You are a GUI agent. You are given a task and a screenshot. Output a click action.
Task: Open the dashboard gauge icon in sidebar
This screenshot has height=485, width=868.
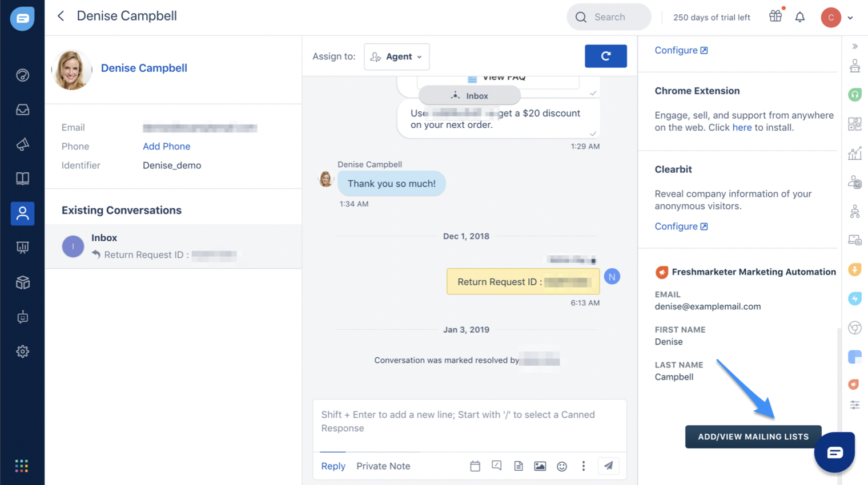point(22,75)
